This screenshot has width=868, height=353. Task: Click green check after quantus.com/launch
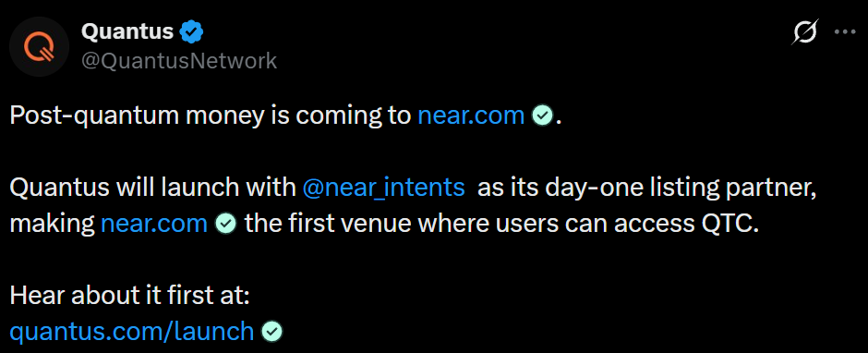(271, 332)
